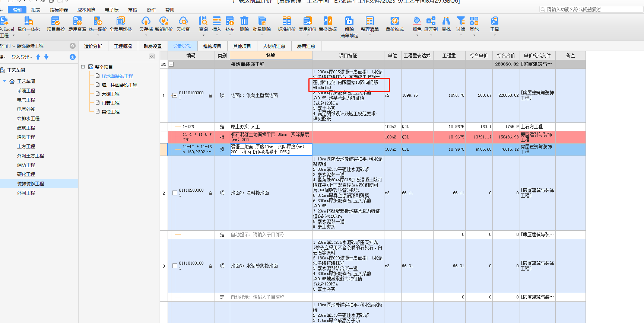644x323 pixels.
Task: Click the collapse circle icon beside 装饰装修工程 breadcrumb
Action: coord(73,46)
